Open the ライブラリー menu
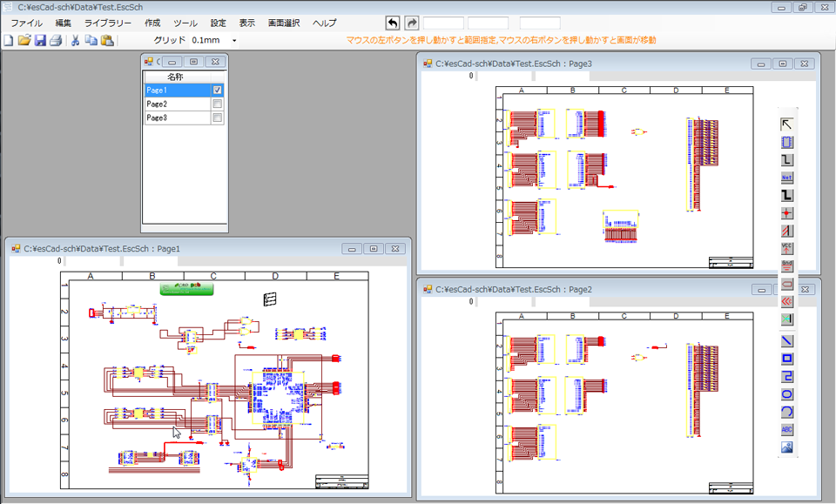This screenshot has height=504, width=836. (x=108, y=23)
